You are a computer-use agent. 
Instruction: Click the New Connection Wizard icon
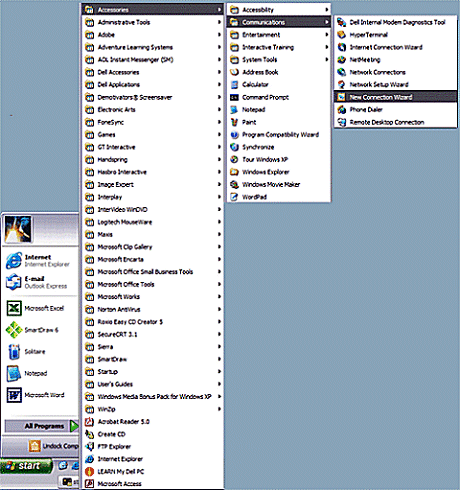click(x=341, y=97)
